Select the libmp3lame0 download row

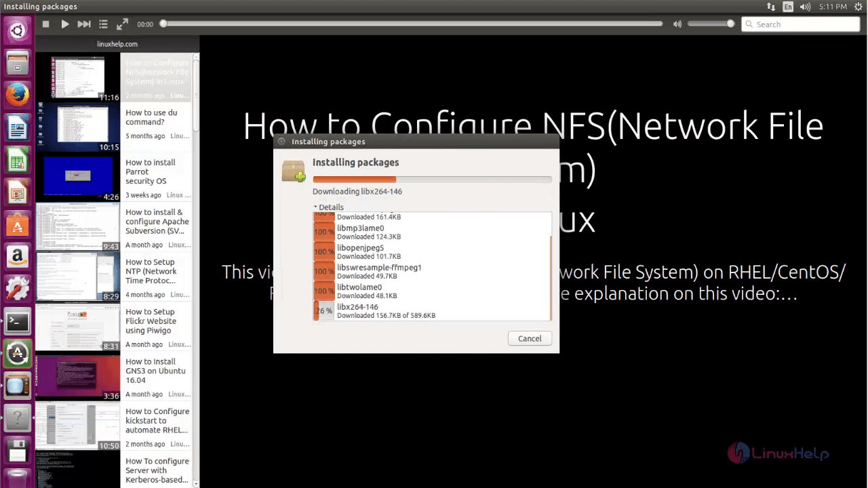pyautogui.click(x=432, y=232)
